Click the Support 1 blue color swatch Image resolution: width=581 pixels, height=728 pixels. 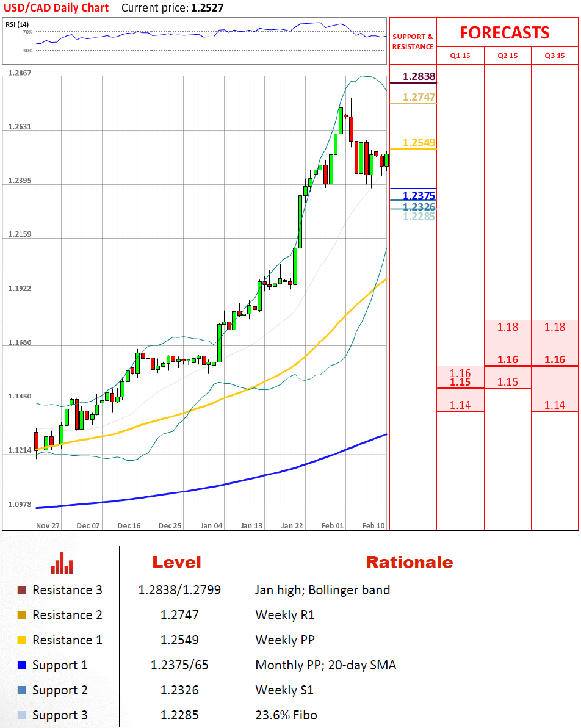point(22,665)
